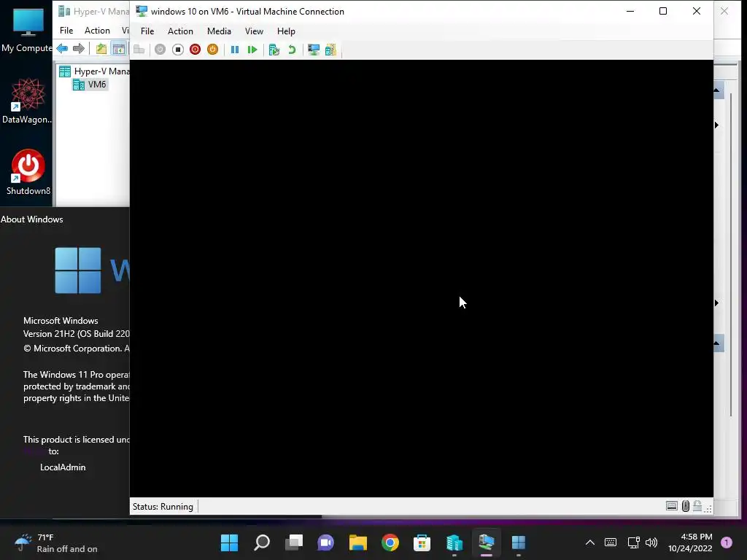Screen dimensions: 747x560
Task: Open network tray icon
Action: 634,542
